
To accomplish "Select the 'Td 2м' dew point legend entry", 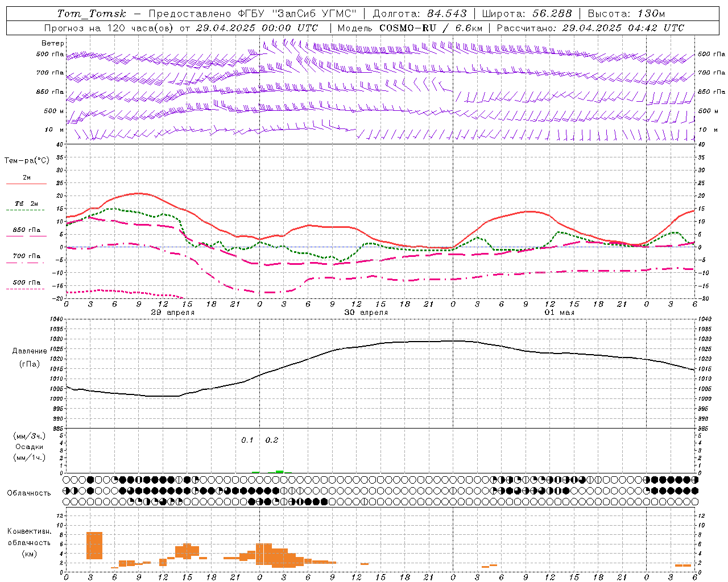I will pyautogui.click(x=26, y=204).
